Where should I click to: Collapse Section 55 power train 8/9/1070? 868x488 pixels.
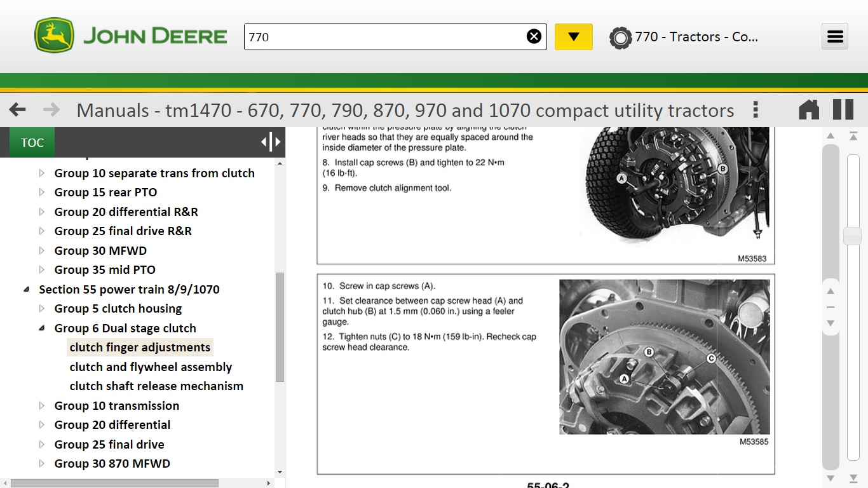pyautogui.click(x=26, y=290)
